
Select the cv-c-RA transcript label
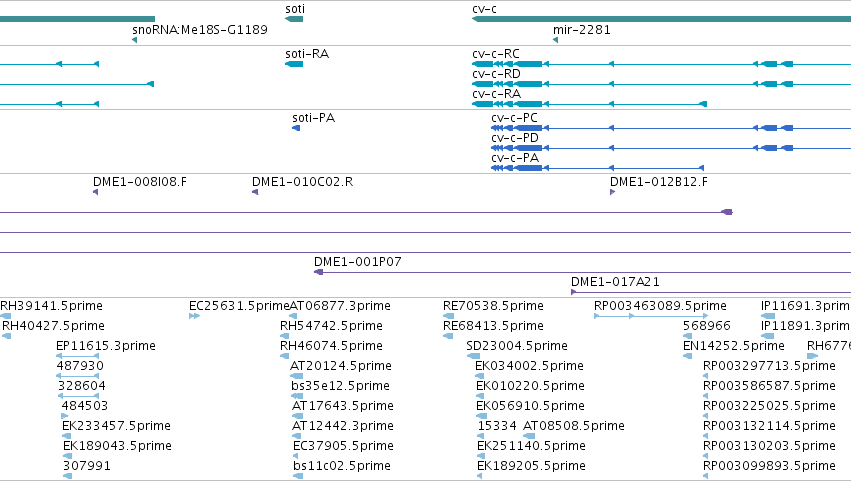point(496,94)
